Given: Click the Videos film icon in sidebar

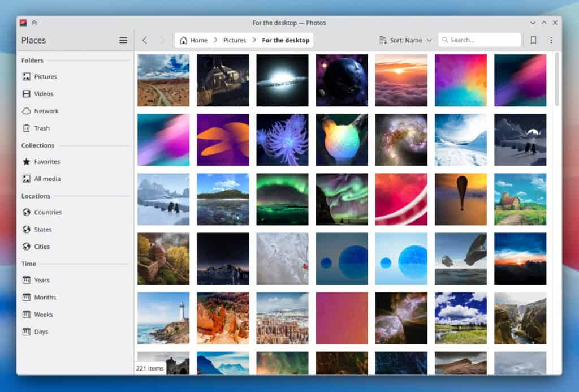Looking at the screenshot, I should tap(26, 94).
